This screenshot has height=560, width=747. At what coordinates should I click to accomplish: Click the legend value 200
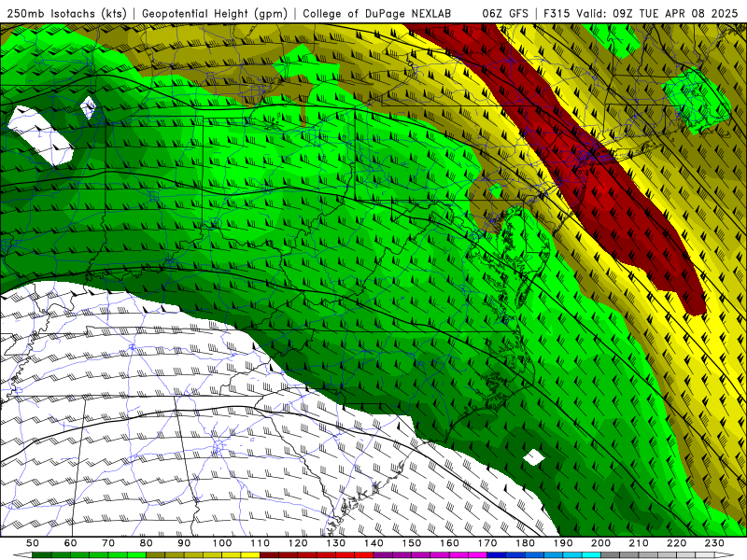click(600, 543)
